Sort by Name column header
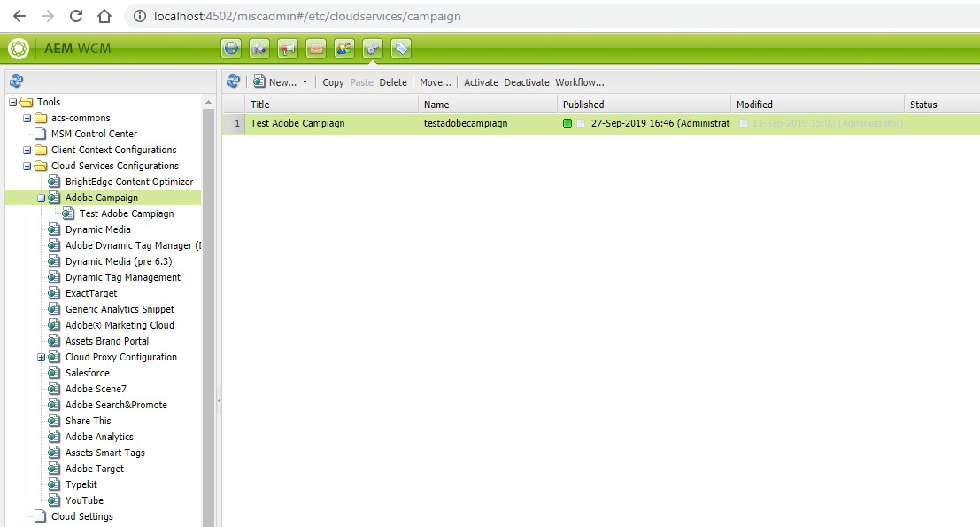 (488, 105)
